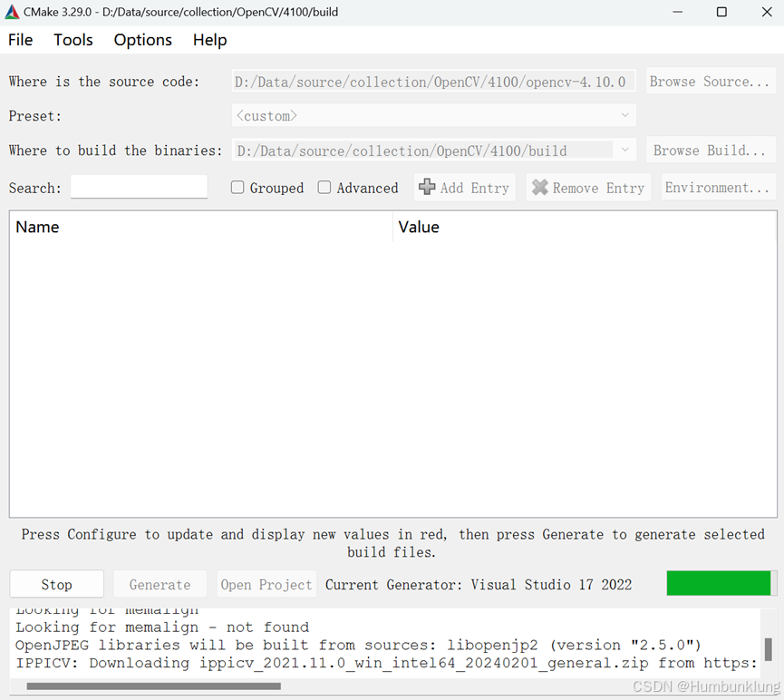Click the Name column header

point(200,227)
